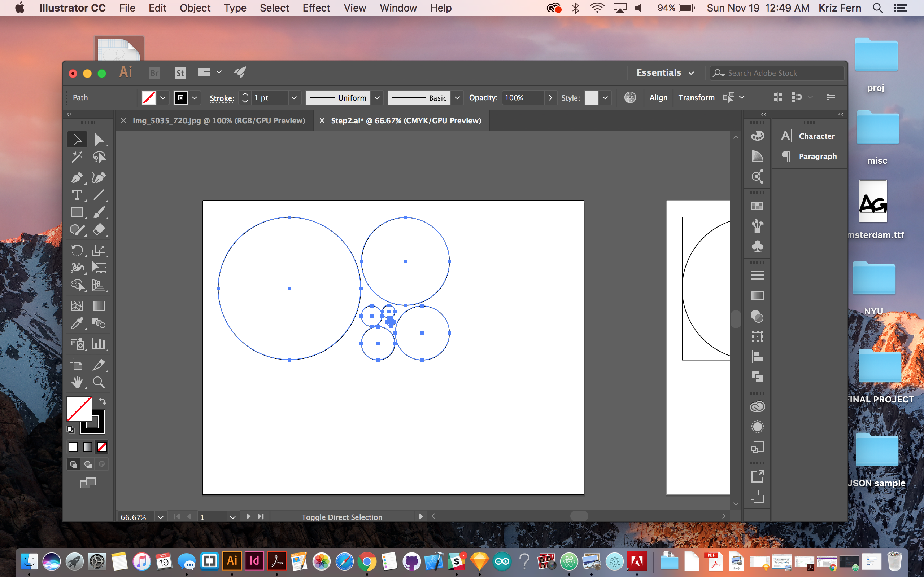Pick the Magic Wand tool
The width and height of the screenshot is (924, 577).
77,157
